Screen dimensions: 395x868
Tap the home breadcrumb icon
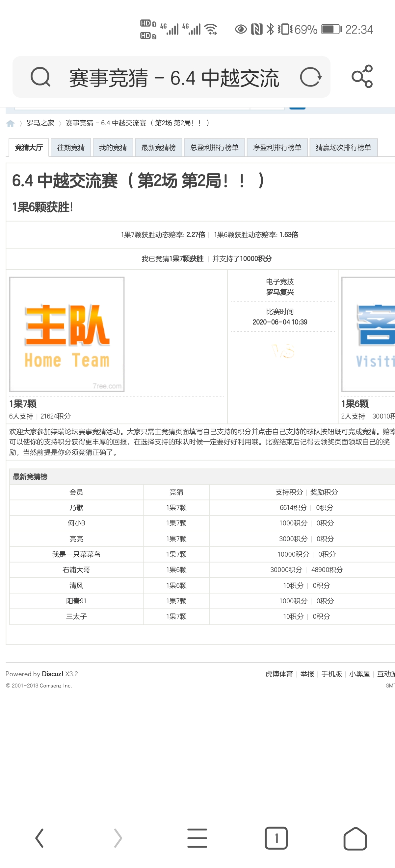coord(11,123)
